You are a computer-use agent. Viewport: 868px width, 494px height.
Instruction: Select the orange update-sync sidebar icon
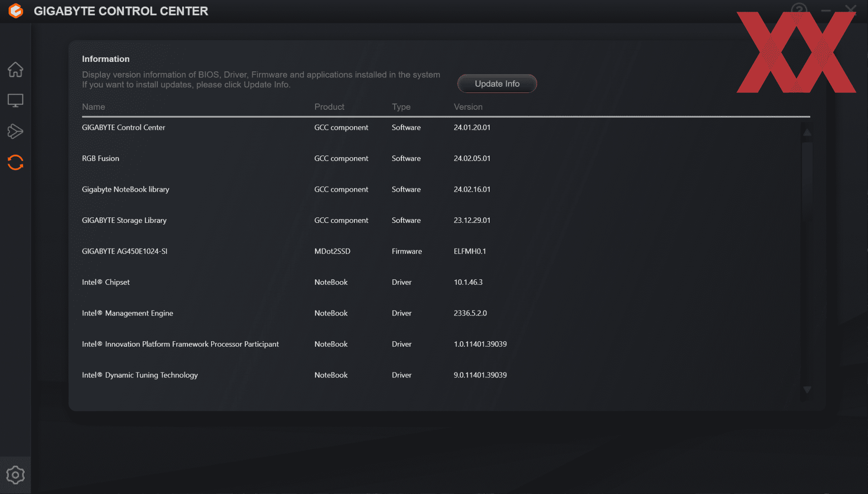click(x=15, y=162)
